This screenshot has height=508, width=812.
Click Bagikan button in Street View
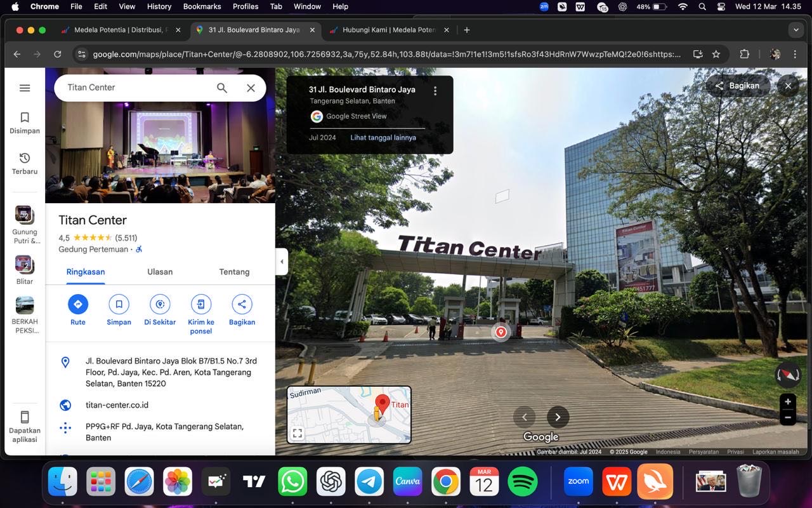click(x=737, y=86)
